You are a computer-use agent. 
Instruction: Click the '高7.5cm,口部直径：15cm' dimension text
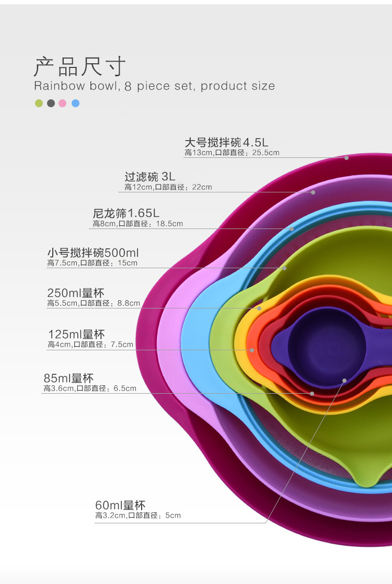[93, 263]
